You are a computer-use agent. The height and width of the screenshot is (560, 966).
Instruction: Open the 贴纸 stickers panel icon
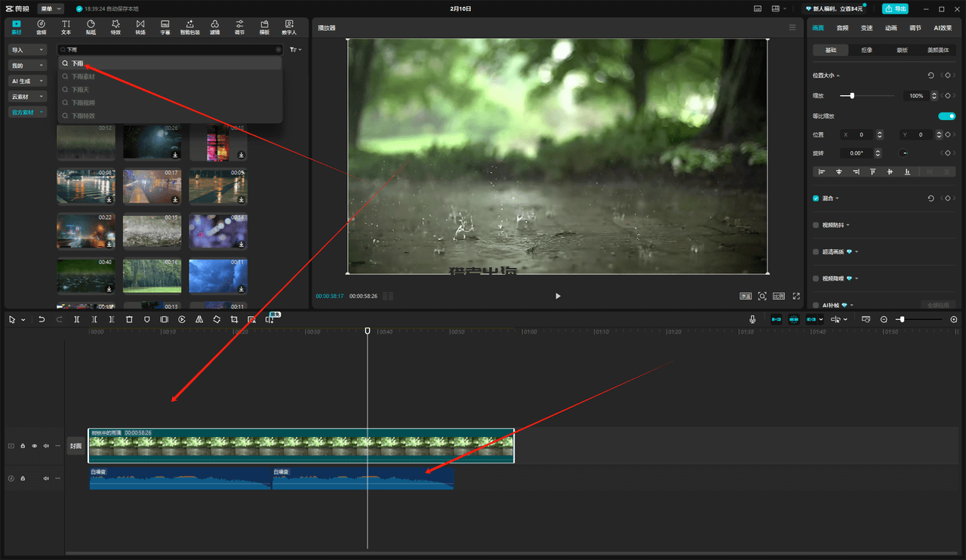pyautogui.click(x=91, y=27)
